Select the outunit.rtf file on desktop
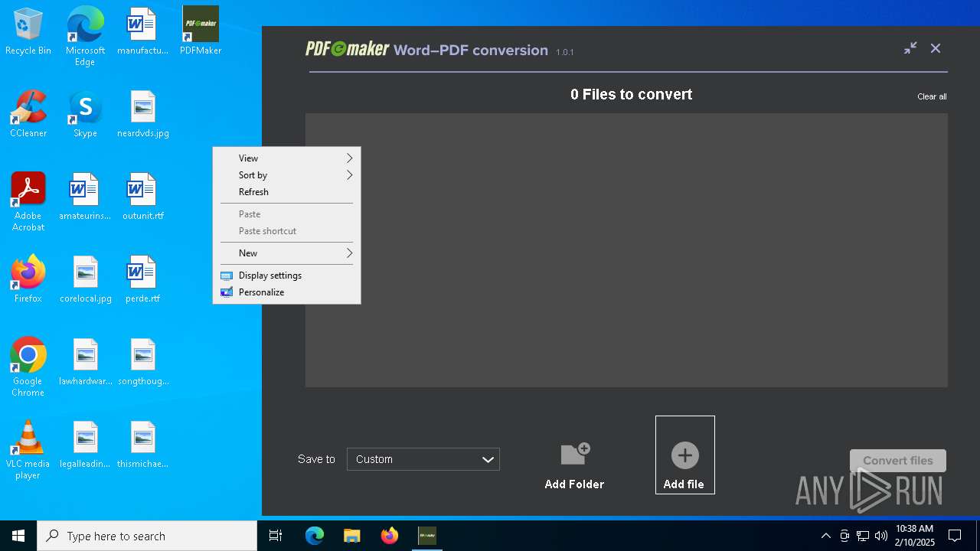Image resolution: width=980 pixels, height=551 pixels. (x=142, y=197)
